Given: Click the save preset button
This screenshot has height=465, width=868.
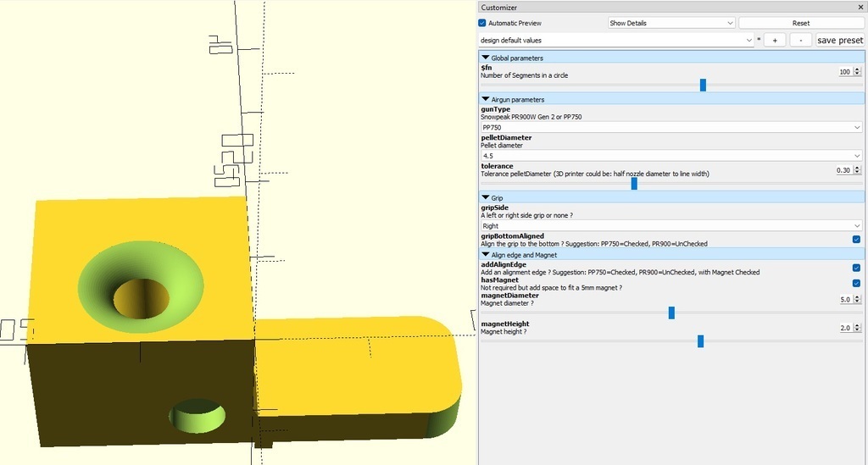Looking at the screenshot, I should [840, 40].
